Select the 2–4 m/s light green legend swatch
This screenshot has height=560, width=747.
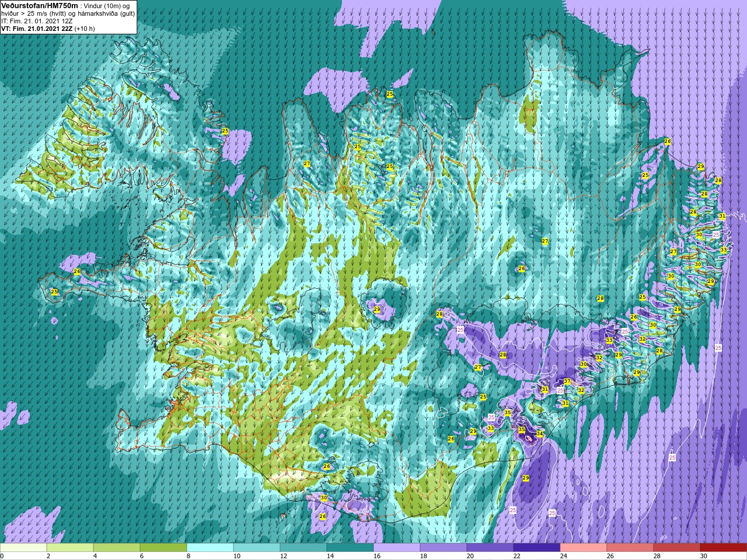70,548
